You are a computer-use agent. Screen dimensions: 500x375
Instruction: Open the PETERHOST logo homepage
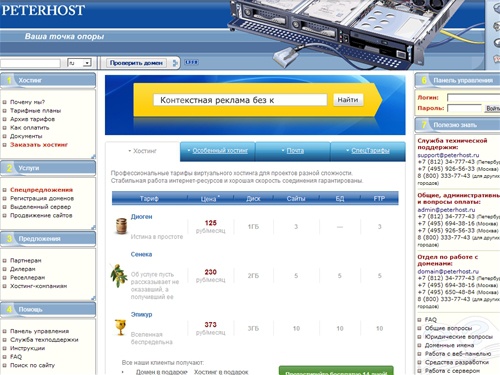(43, 10)
